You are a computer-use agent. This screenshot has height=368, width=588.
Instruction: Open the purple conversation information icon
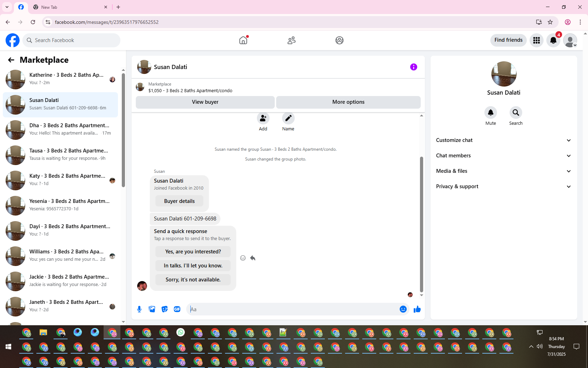(x=414, y=67)
